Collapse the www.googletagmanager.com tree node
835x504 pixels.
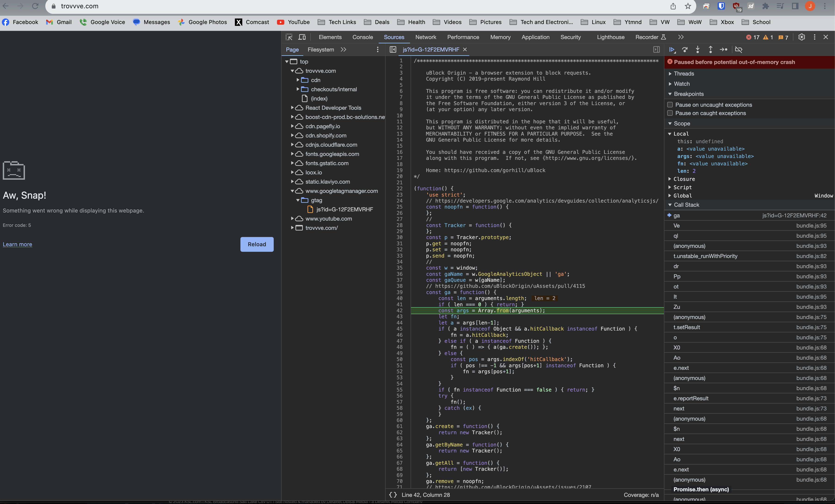pos(292,191)
